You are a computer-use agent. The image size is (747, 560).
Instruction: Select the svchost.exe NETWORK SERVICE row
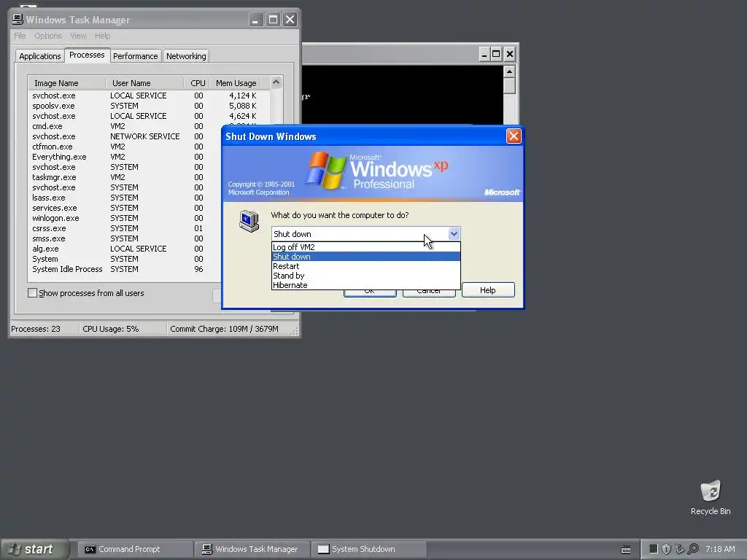[125, 136]
